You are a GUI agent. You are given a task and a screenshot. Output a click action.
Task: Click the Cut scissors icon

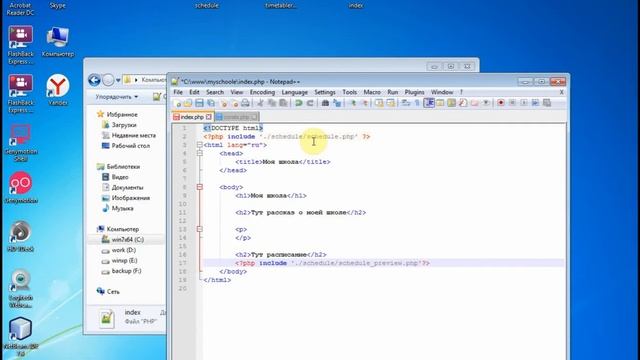click(x=260, y=103)
